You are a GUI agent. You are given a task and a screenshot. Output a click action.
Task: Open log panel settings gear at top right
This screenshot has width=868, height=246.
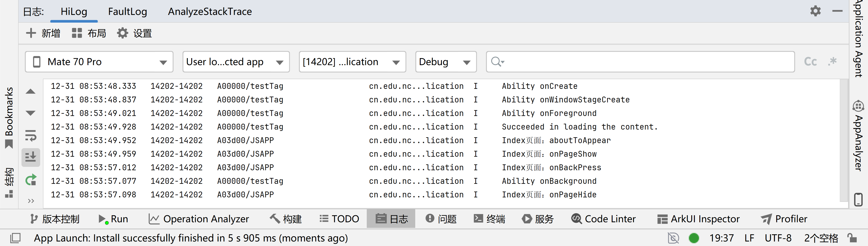815,11
